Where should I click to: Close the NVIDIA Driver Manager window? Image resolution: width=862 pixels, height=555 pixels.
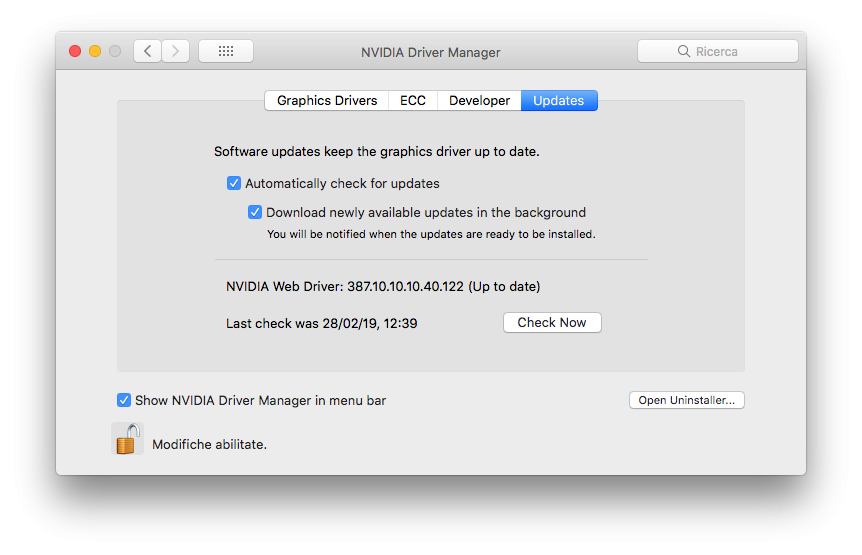coord(75,51)
